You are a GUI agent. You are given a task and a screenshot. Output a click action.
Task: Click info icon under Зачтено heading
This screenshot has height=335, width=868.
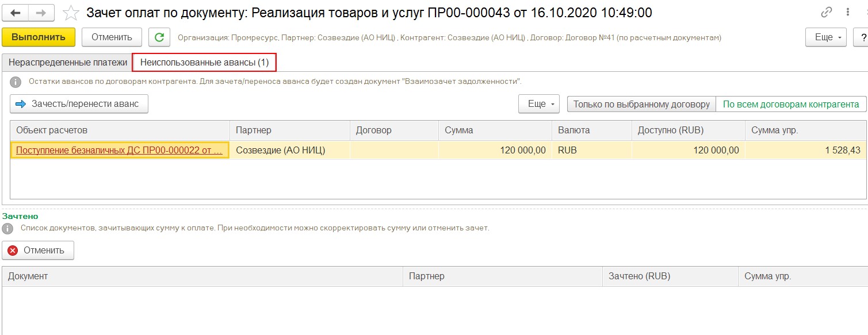(7, 229)
